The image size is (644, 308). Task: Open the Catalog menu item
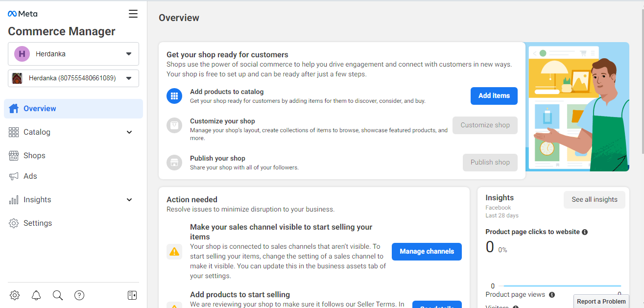pos(73,132)
